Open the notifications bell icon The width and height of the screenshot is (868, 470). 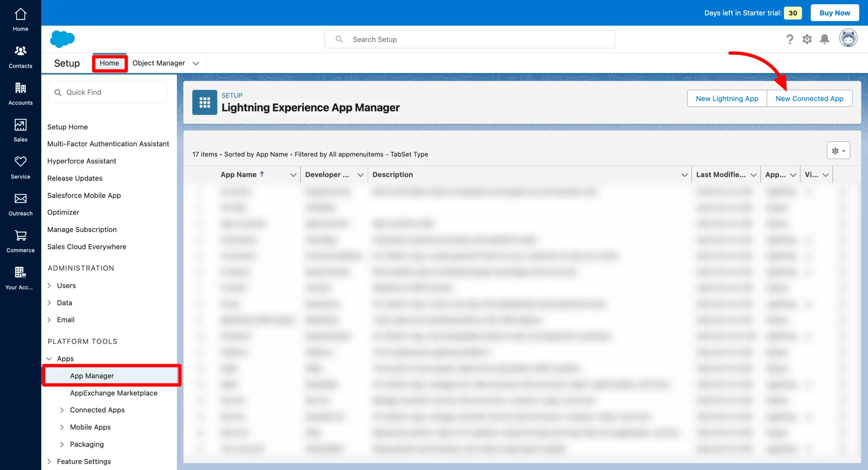pyautogui.click(x=825, y=39)
